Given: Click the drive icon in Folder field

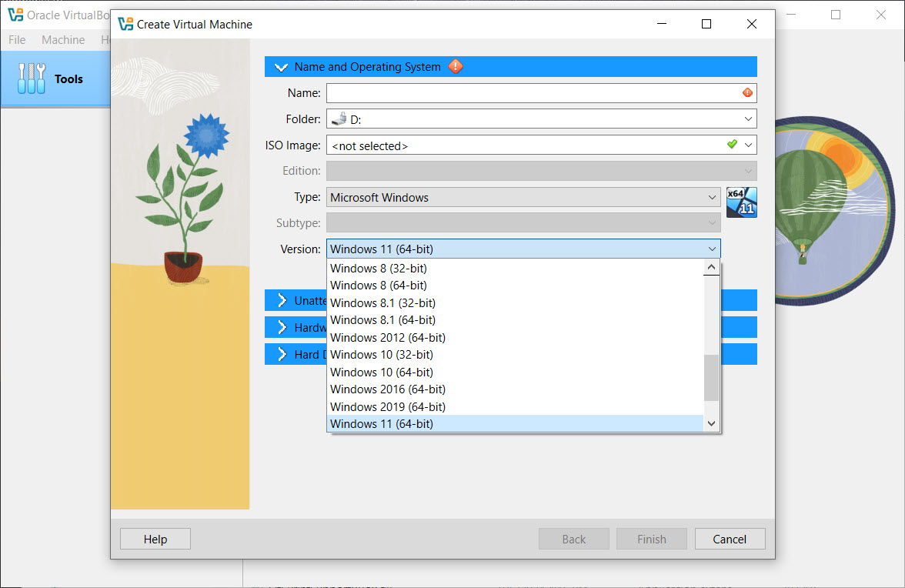Looking at the screenshot, I should [339, 119].
